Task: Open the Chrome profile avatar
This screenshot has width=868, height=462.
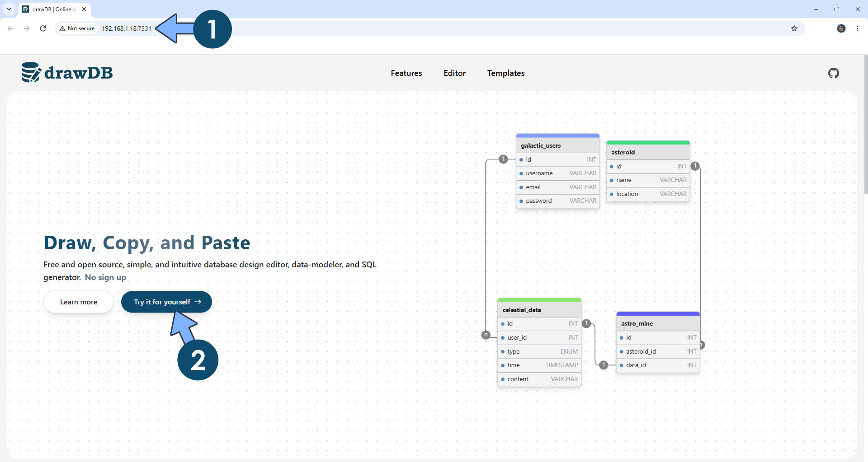Action: [x=841, y=28]
